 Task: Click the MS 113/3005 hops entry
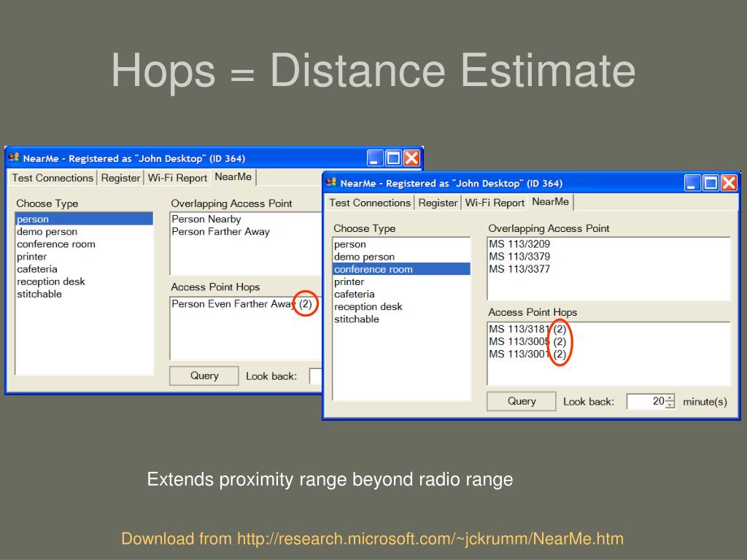(x=527, y=341)
